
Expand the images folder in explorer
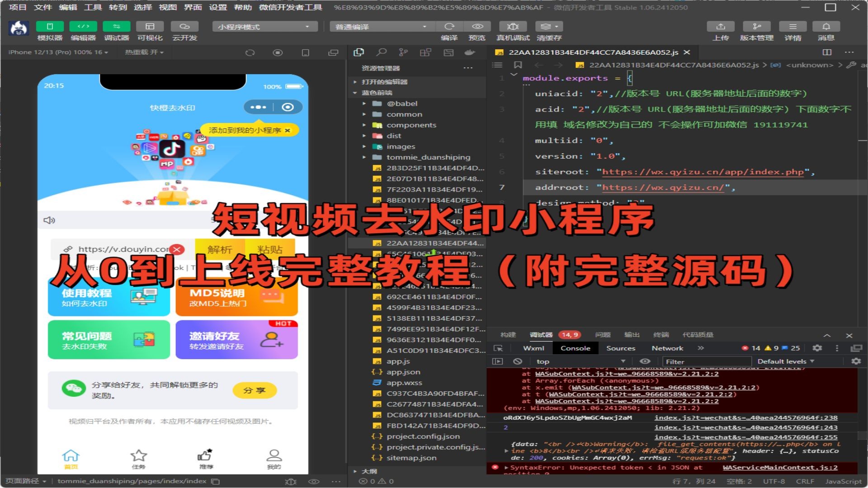pyautogui.click(x=364, y=146)
